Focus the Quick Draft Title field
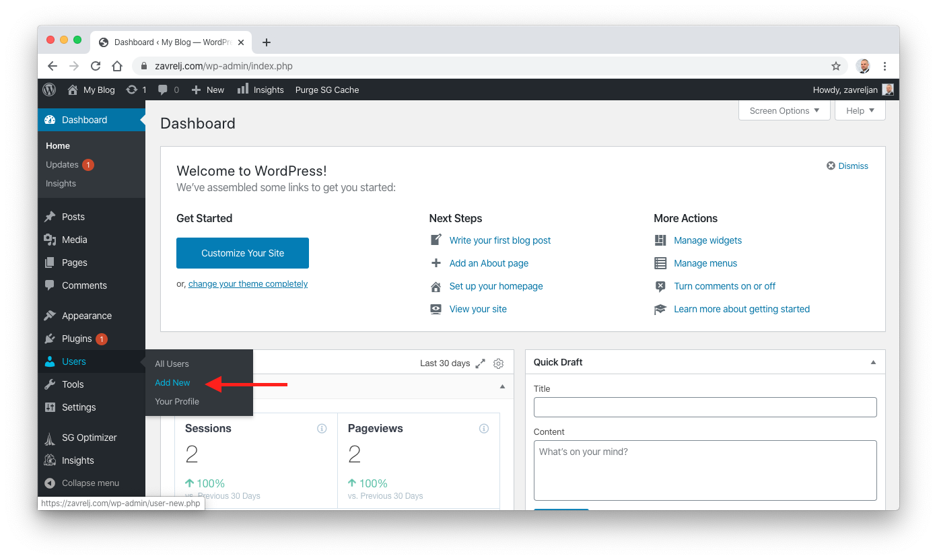937x560 pixels. tap(705, 407)
